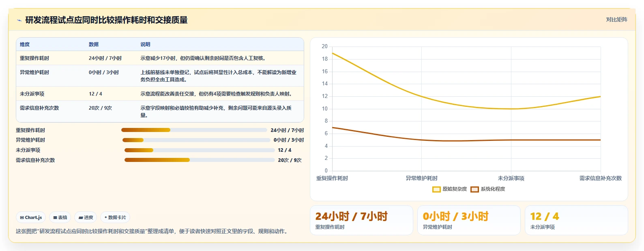Click the 20 tick on chart y-axis
644x251 pixels.
pyautogui.click(x=324, y=47)
